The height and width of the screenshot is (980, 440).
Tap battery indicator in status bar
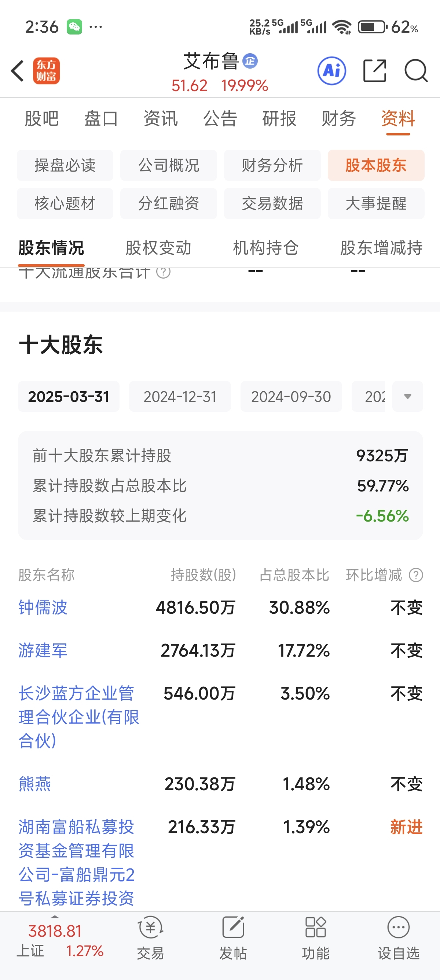373,27
